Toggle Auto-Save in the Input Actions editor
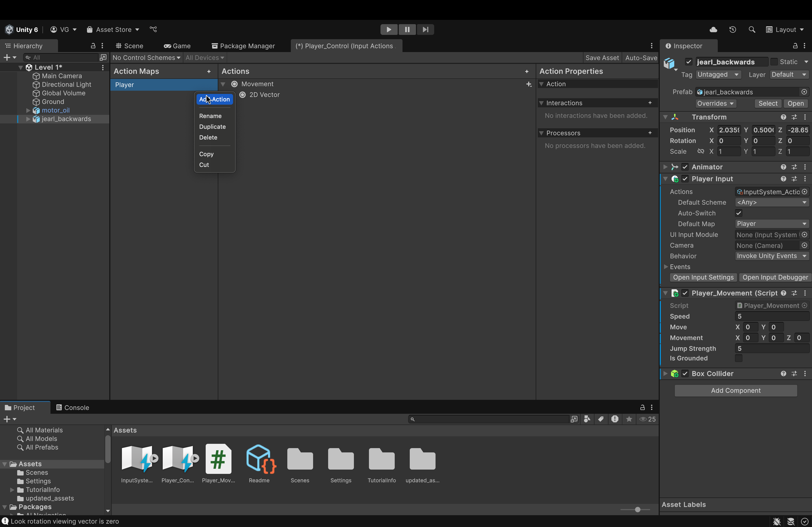The width and height of the screenshot is (812, 527). [641, 58]
